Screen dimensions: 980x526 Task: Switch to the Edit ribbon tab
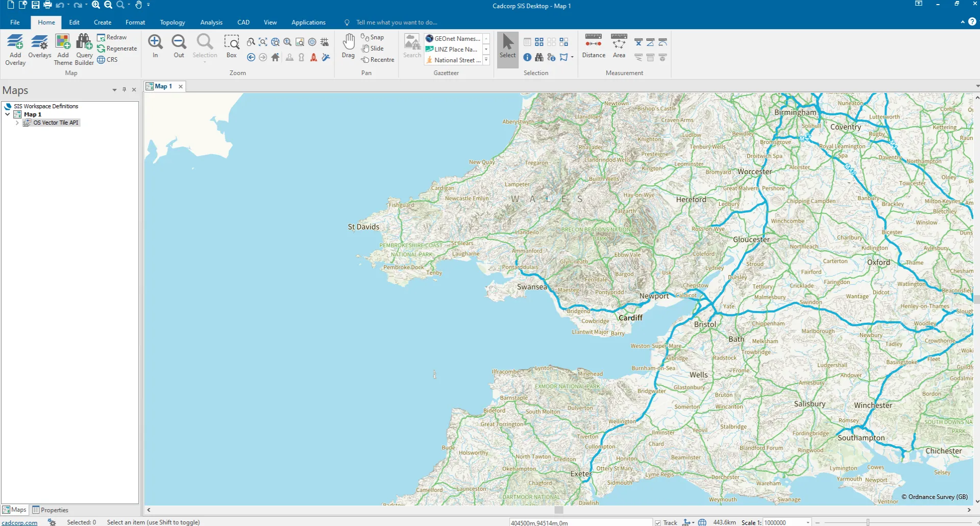(74, 22)
